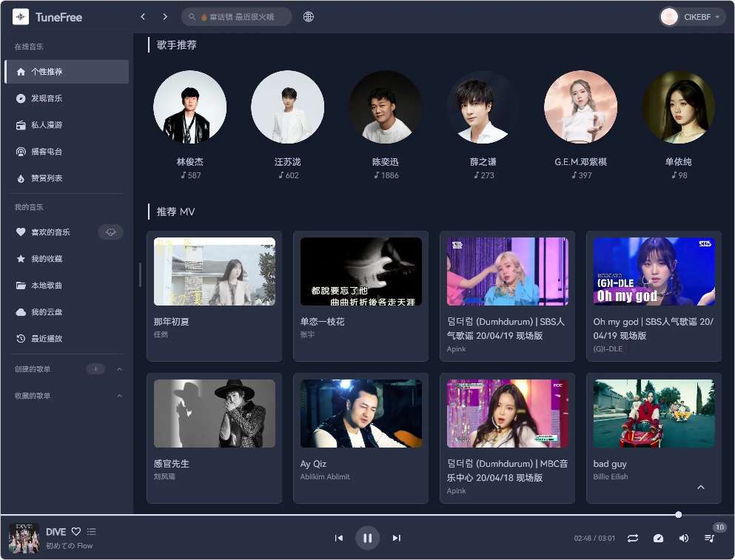Screen dimensions: 735x560
Task: Open 发现音乐 in the sidebar
Action: [x=47, y=98]
